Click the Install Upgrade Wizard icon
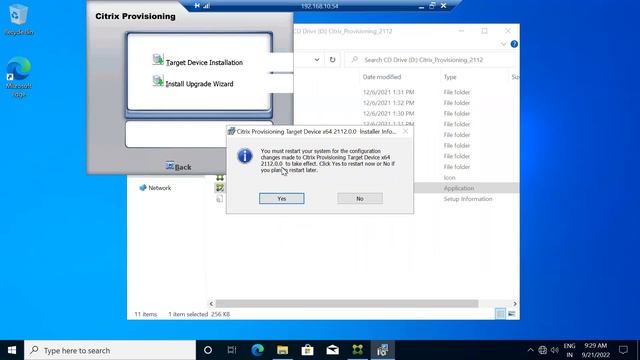This screenshot has height=360, width=640. click(x=158, y=81)
